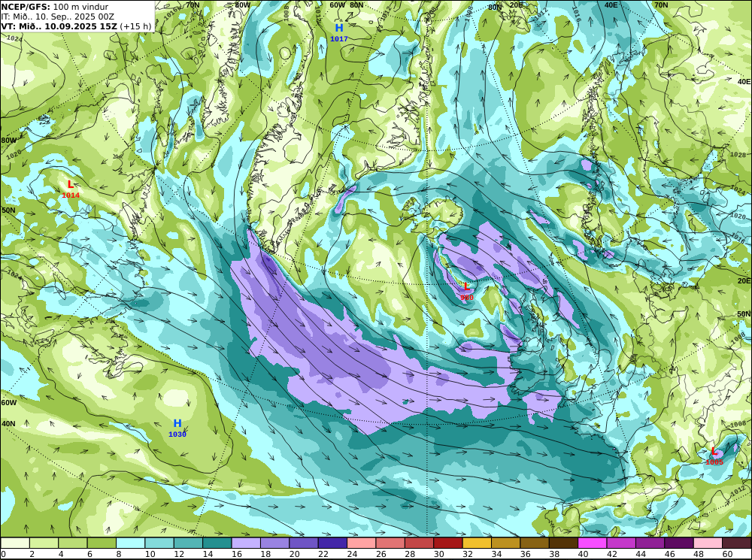
Task: Pick the red 28–30 legend swatch
Action: (x=419, y=543)
